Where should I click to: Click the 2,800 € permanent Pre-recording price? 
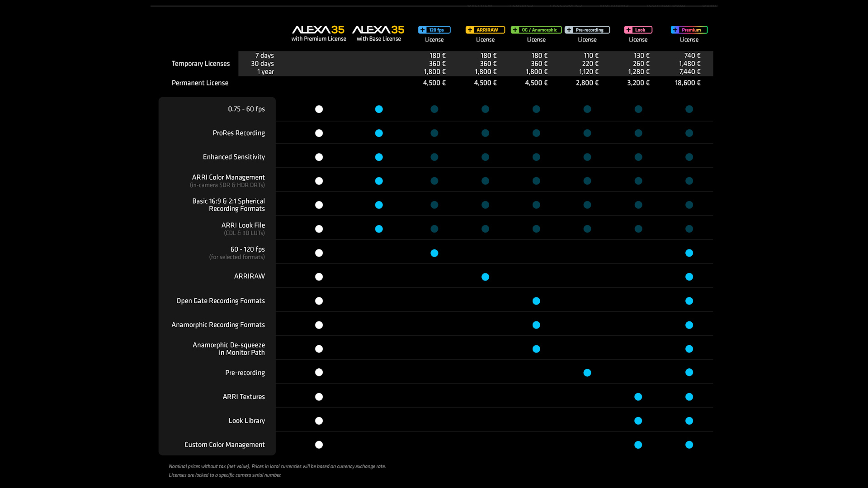587,83
